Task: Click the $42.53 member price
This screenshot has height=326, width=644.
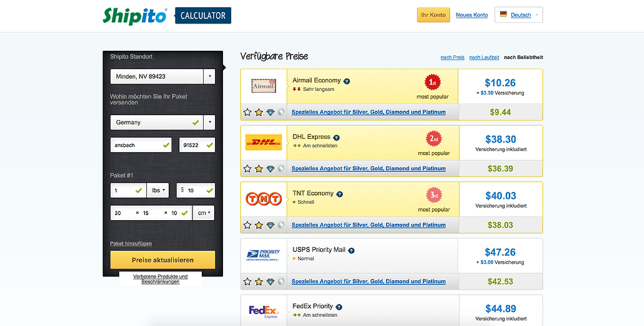Action: (x=500, y=282)
